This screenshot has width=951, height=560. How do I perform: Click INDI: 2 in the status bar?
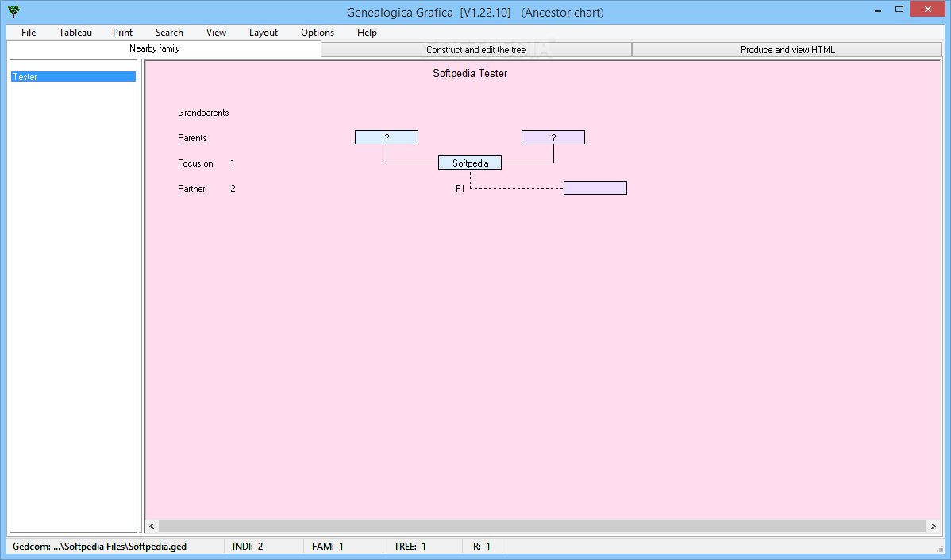(x=248, y=547)
